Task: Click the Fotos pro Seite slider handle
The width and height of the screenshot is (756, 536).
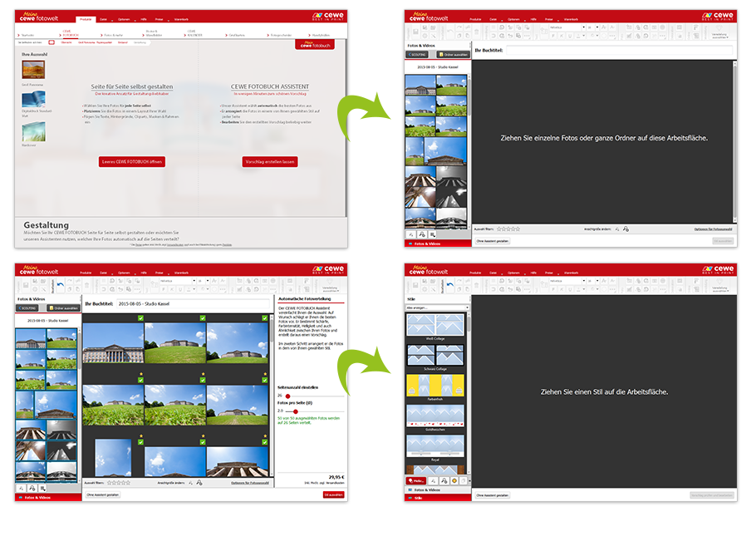Action: tap(296, 411)
